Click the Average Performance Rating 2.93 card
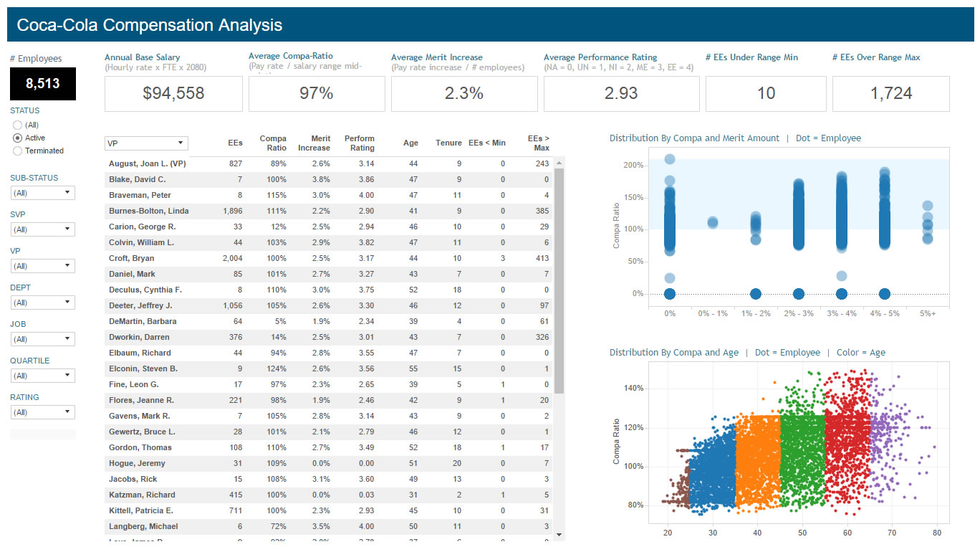Image resolution: width=980 pixels, height=552 pixels. (621, 93)
